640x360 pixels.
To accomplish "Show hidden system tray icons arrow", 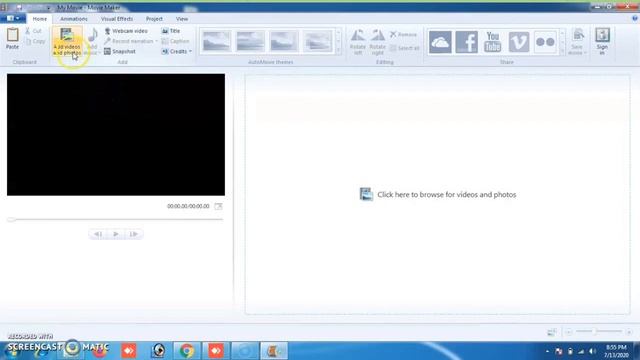I will pyautogui.click(x=547, y=351).
